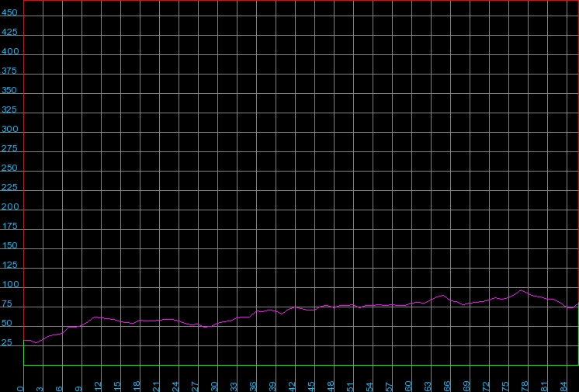Select the 15 horizontal axis tick label
Image resolution: width=579 pixels, height=392 pixels.
point(117,387)
